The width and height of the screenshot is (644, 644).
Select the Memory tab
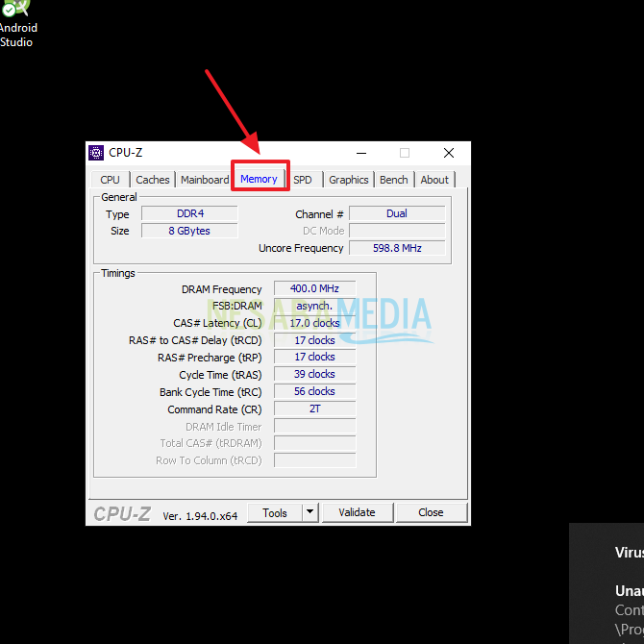[260, 179]
